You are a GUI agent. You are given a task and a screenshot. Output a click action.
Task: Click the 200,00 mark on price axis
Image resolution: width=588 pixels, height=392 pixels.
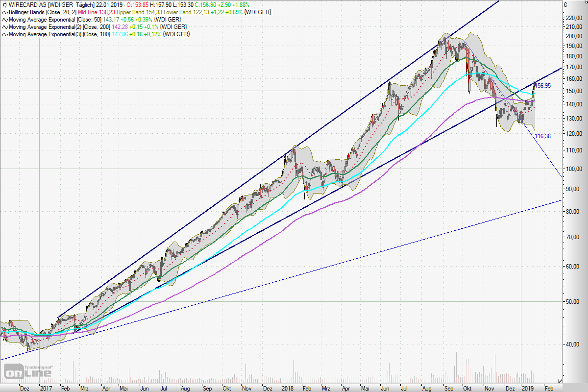pyautogui.click(x=573, y=36)
